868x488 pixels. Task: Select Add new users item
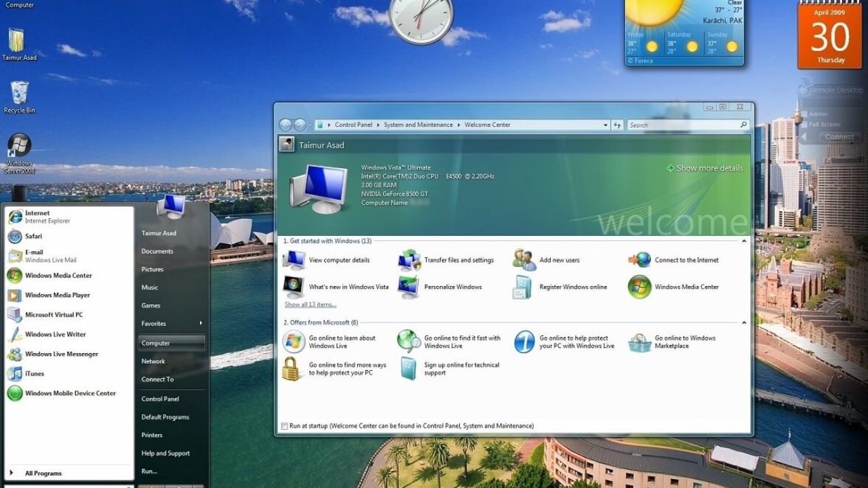click(547, 260)
